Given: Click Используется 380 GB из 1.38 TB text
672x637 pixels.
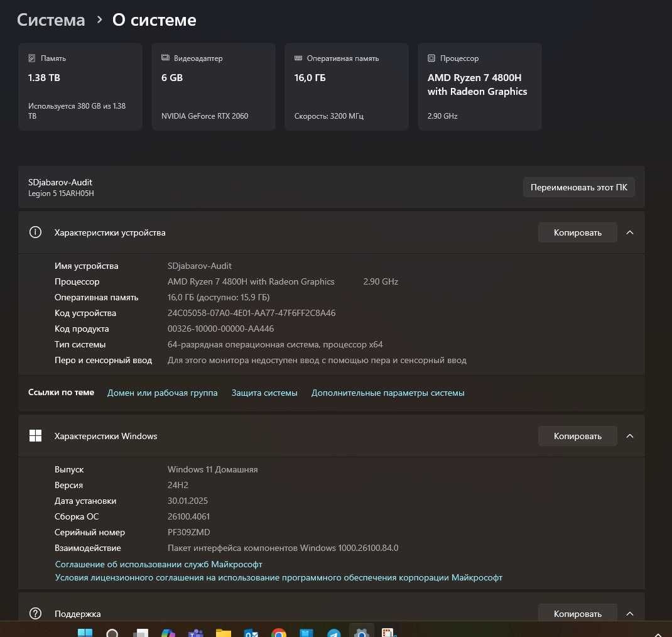Looking at the screenshot, I should (x=77, y=111).
